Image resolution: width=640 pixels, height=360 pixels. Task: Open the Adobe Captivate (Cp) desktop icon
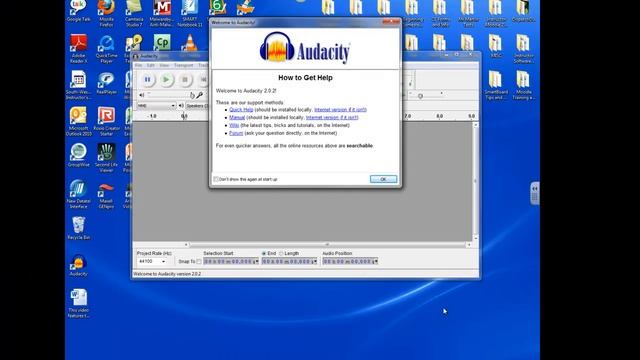point(162,42)
